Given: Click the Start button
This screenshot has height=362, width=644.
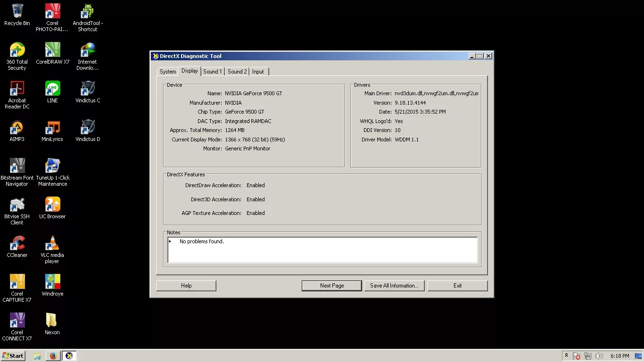Looking at the screenshot, I should tap(13, 356).
